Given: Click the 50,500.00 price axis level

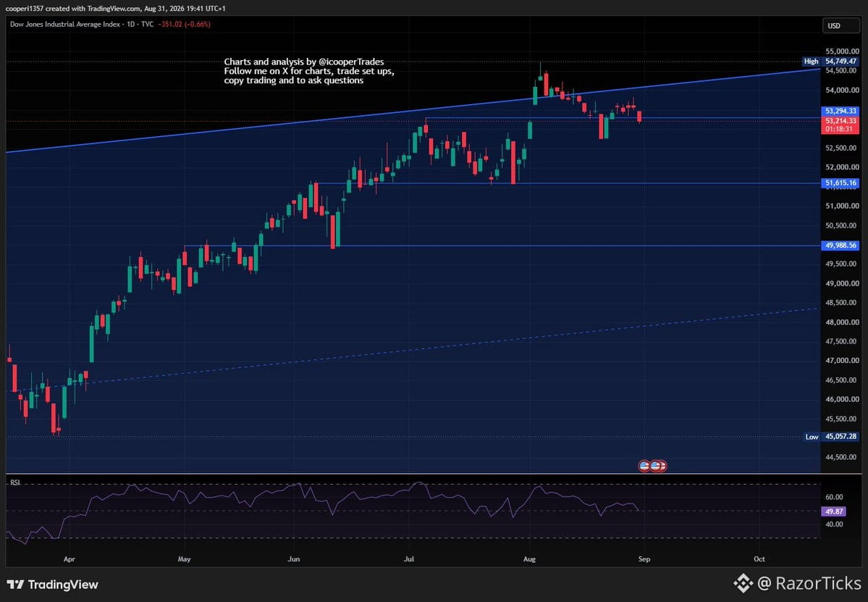Looking at the screenshot, I should [842, 225].
